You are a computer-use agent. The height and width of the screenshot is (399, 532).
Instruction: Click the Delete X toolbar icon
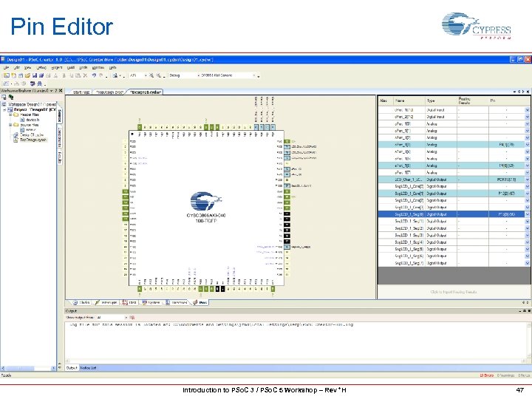click(x=85, y=75)
